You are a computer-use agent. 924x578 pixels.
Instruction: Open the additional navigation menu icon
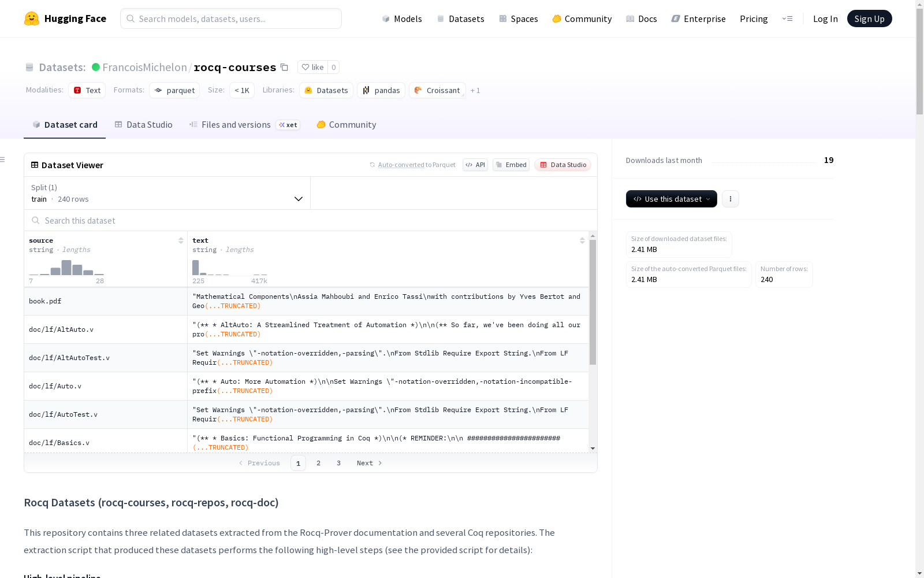point(787,18)
